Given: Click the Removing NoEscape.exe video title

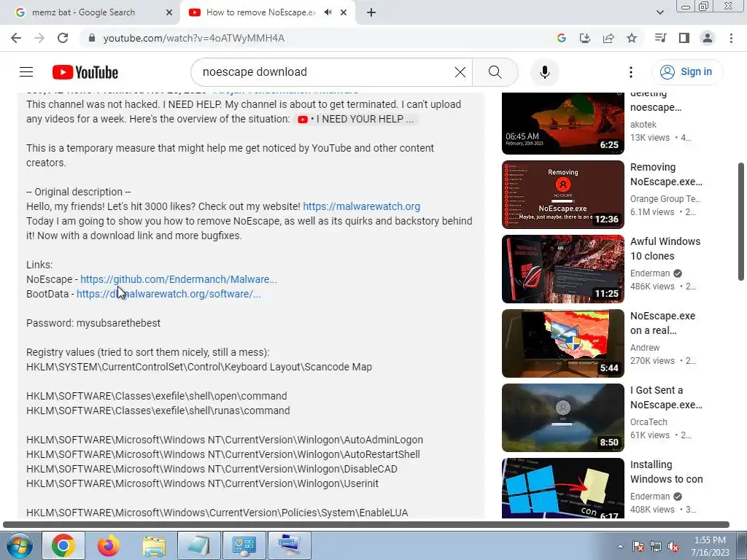Looking at the screenshot, I should (x=666, y=174).
